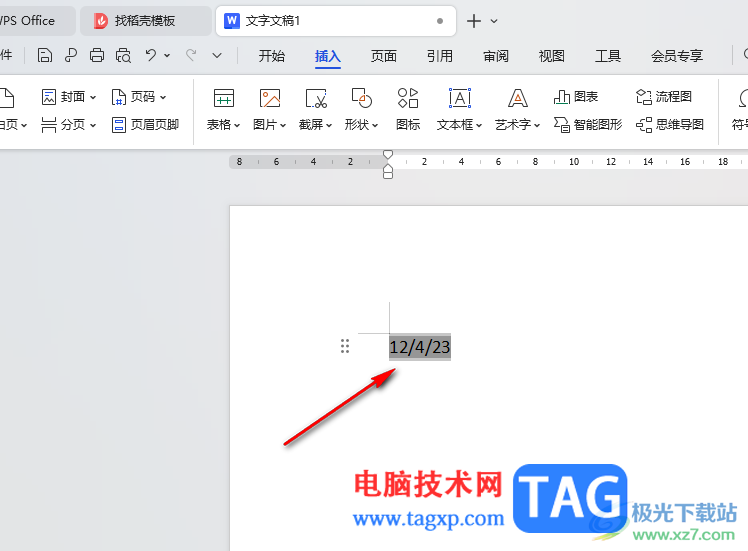This screenshot has width=748, height=551.
Task: Click the 截屏 screenshot scissors icon
Action: (x=316, y=98)
